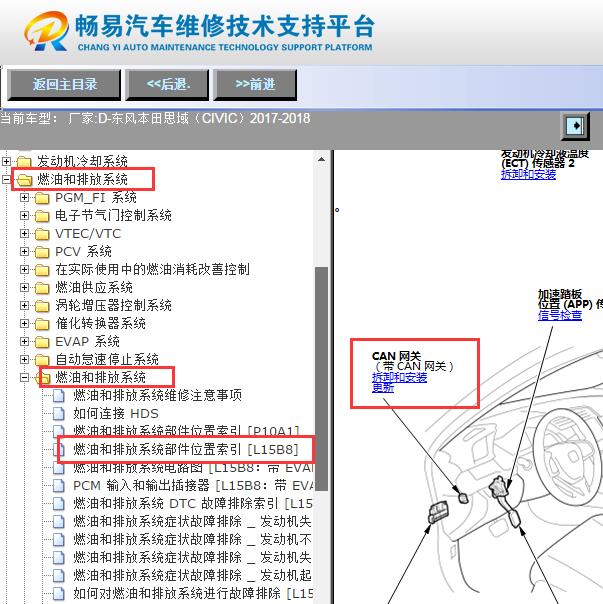This screenshot has width=603, height=604.
Task: Click document icon of 如何对燃油和排放系统进行故障排除
Action: coord(59,593)
